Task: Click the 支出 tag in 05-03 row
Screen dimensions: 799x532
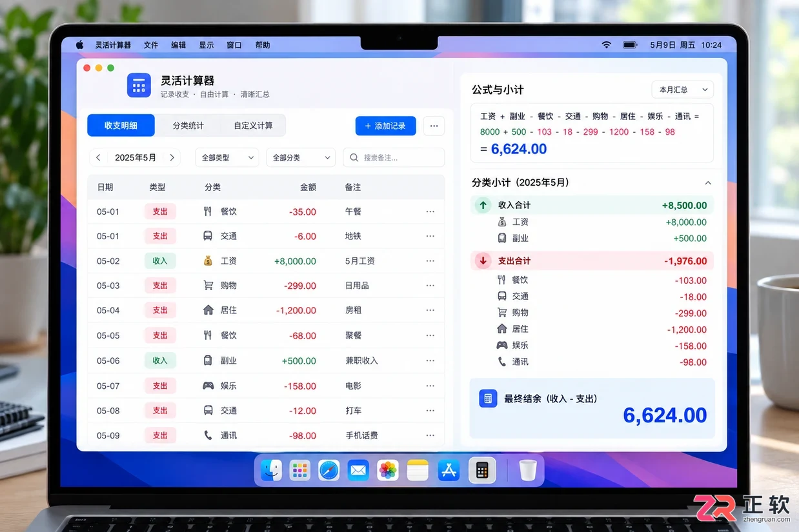Action: (160, 285)
